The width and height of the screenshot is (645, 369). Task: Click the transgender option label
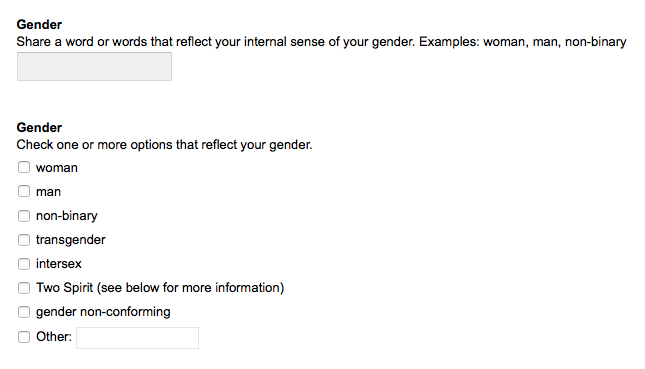pos(71,240)
